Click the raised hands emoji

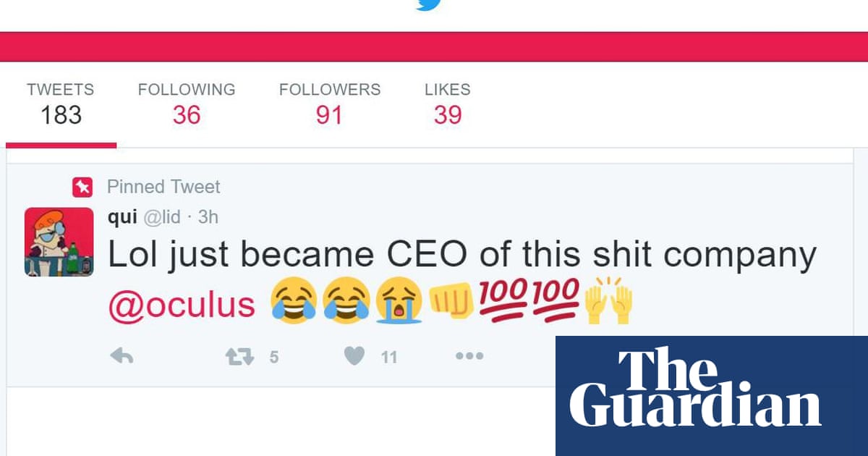(x=609, y=301)
